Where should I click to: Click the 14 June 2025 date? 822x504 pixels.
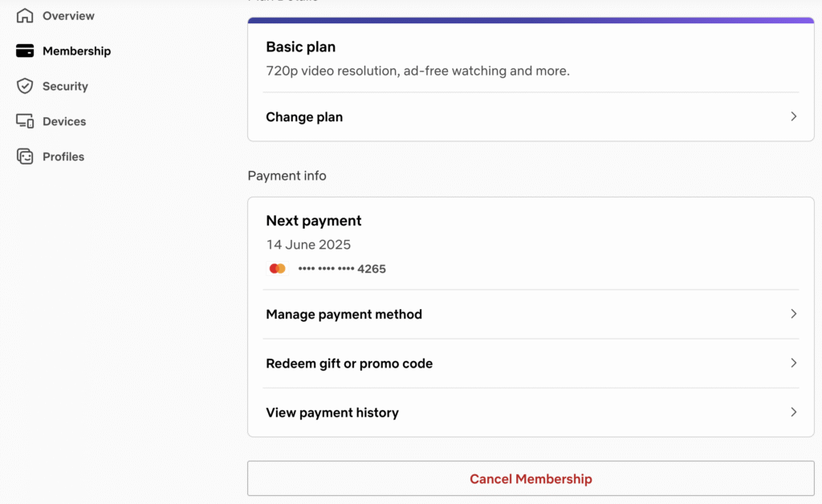click(x=308, y=245)
